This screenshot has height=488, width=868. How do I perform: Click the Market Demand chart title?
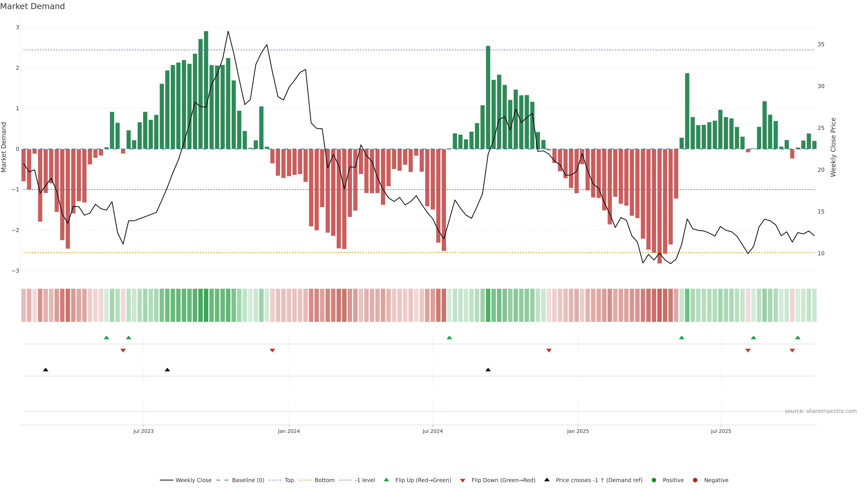pos(32,6)
